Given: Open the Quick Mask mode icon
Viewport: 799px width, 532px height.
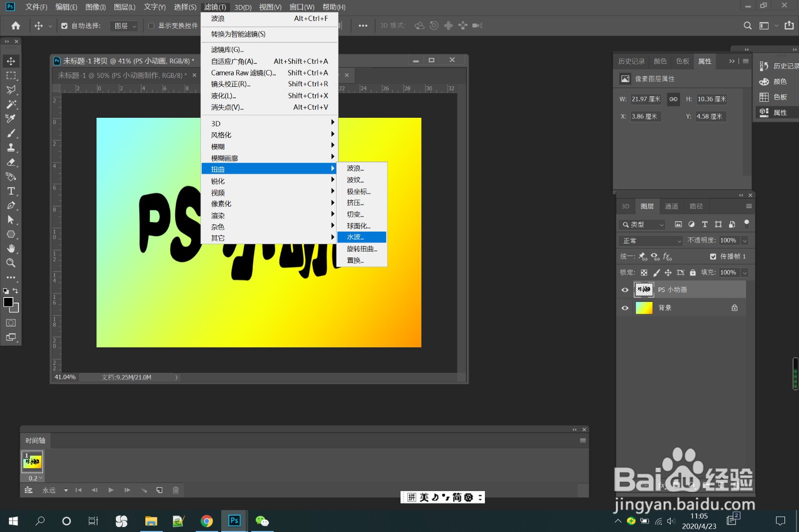Looking at the screenshot, I should 11,323.
